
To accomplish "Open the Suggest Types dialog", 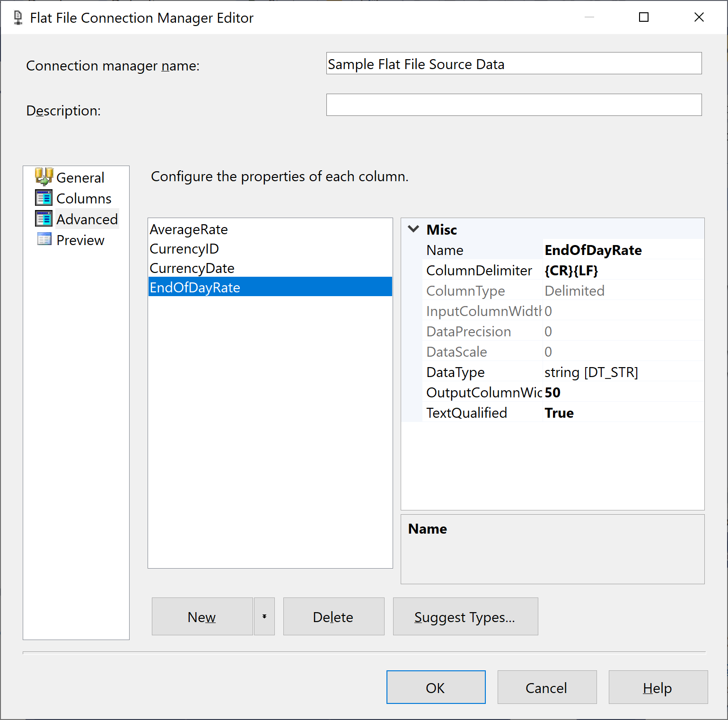I will [465, 616].
